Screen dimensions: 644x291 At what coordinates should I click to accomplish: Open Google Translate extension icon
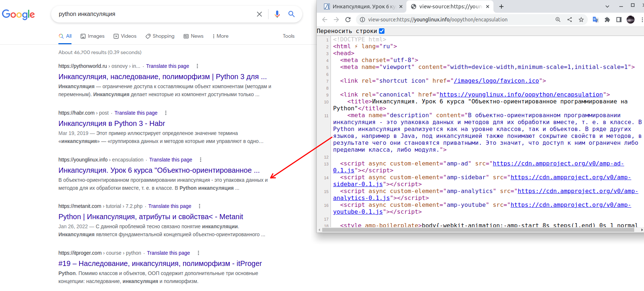pos(595,20)
